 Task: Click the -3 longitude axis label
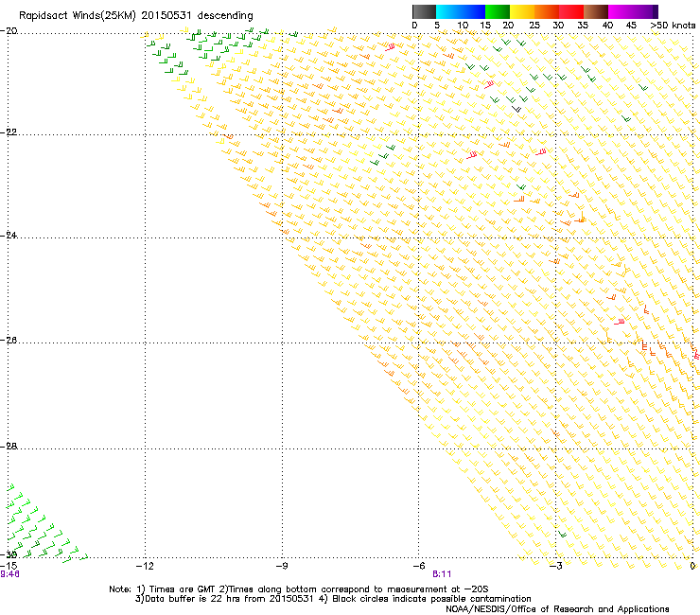pos(555,566)
